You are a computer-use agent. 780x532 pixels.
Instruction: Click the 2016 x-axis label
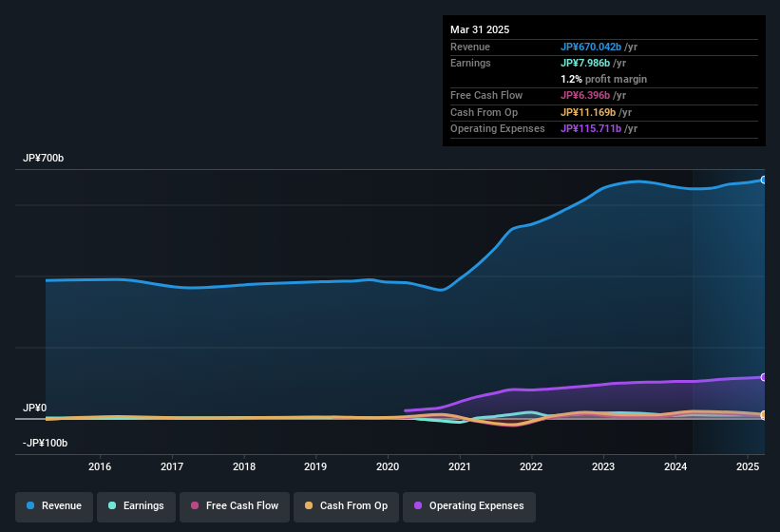[100, 466]
